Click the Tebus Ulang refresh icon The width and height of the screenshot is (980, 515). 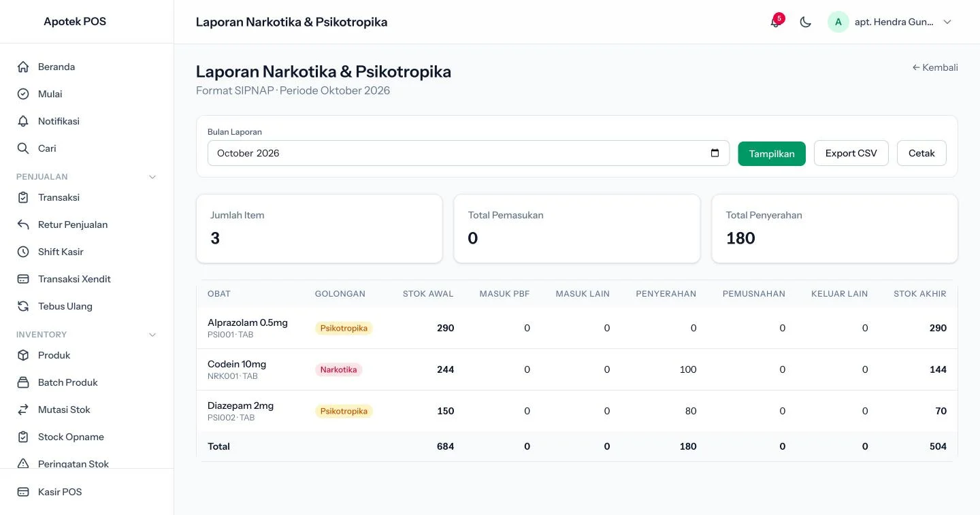(x=23, y=306)
